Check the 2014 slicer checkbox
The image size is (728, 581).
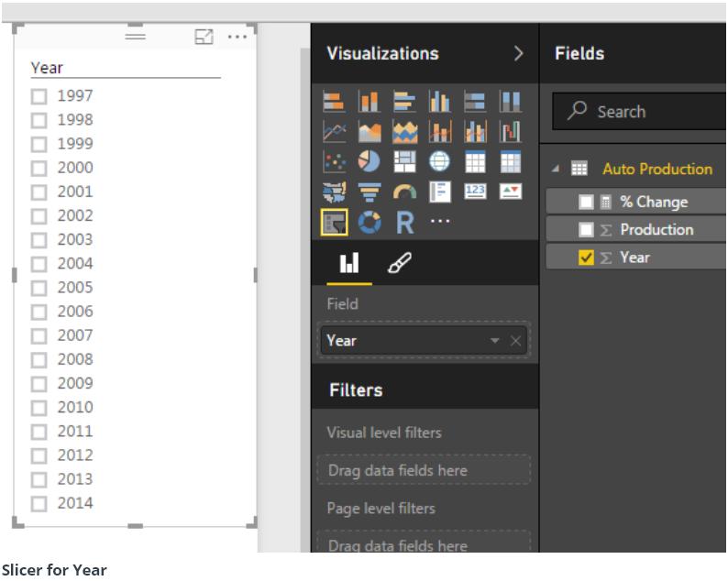click(x=39, y=503)
